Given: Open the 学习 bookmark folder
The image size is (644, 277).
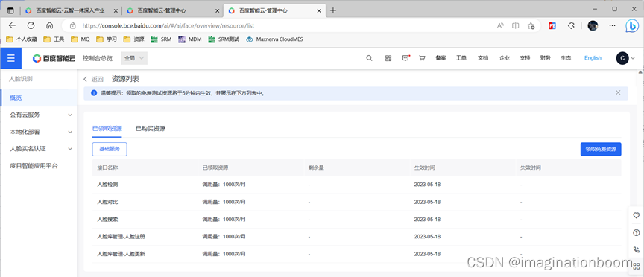Looking at the screenshot, I should point(107,39).
